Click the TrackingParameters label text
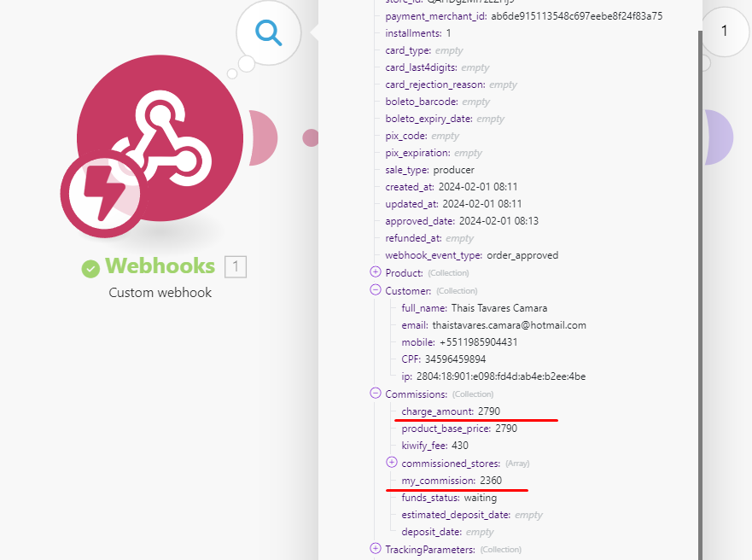The image size is (752, 560). pyautogui.click(x=430, y=550)
